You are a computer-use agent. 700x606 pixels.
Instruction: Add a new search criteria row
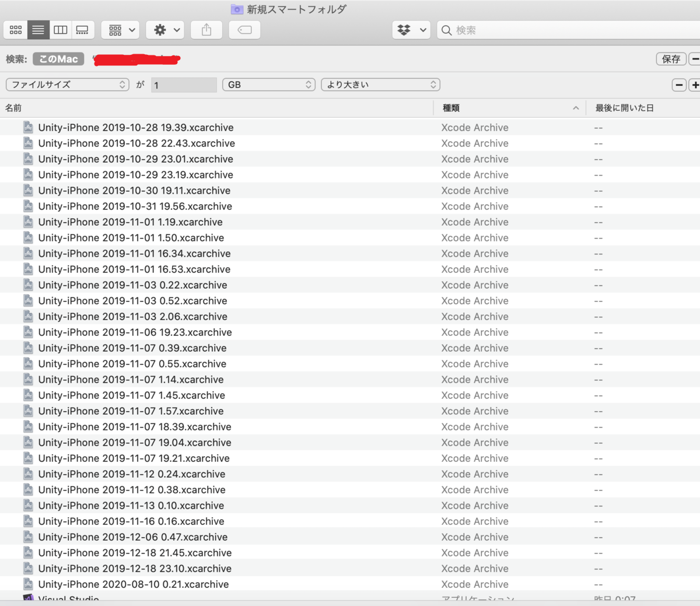pyautogui.click(x=695, y=85)
